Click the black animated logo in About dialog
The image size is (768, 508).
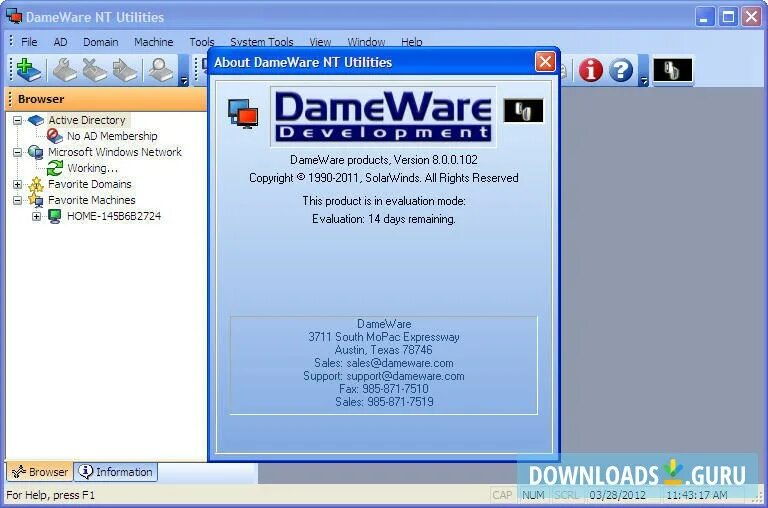523,110
